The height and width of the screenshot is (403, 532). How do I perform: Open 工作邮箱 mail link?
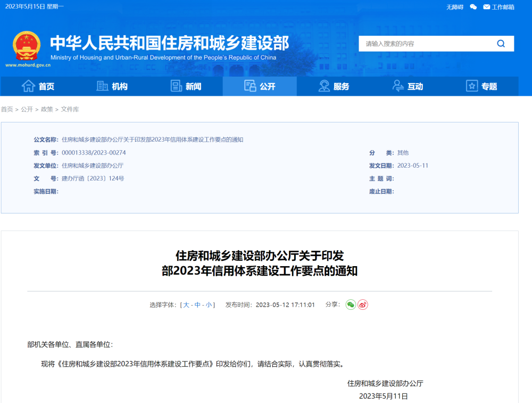(x=498, y=7)
